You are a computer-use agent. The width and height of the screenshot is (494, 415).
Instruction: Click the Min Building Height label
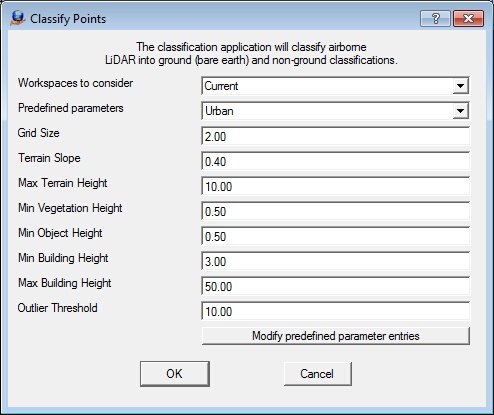point(63,258)
